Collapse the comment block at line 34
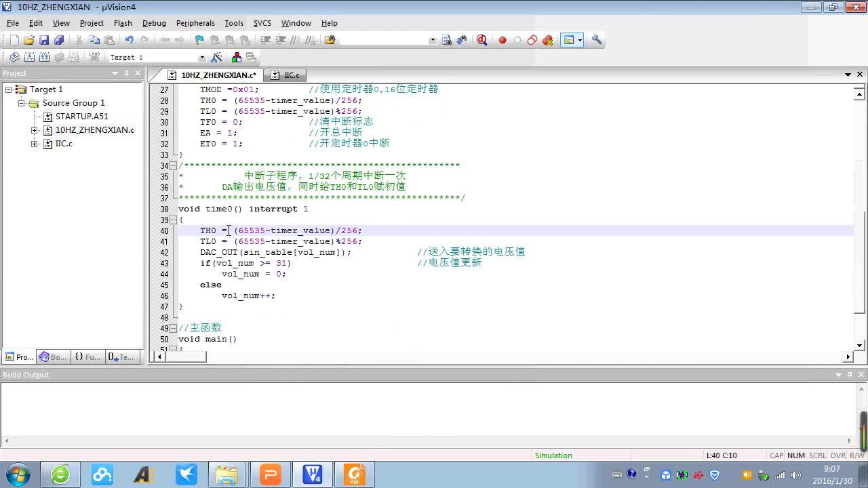This screenshot has width=868, height=488. pos(173,165)
